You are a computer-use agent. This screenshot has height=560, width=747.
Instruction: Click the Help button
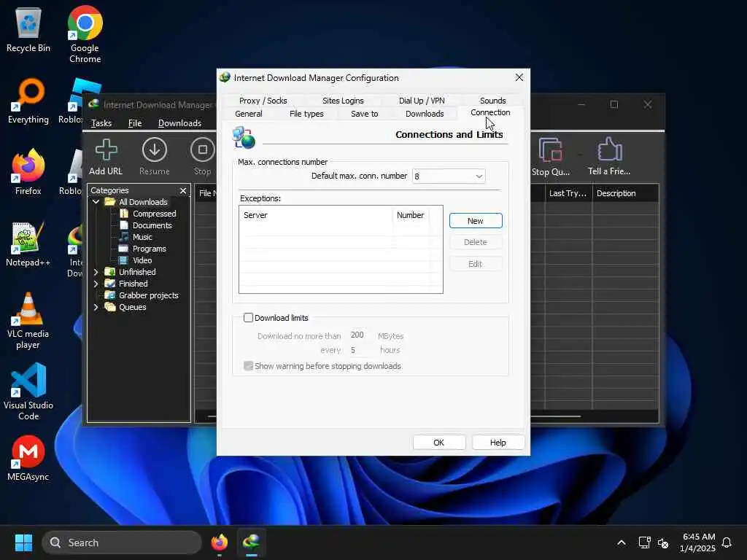click(x=498, y=443)
